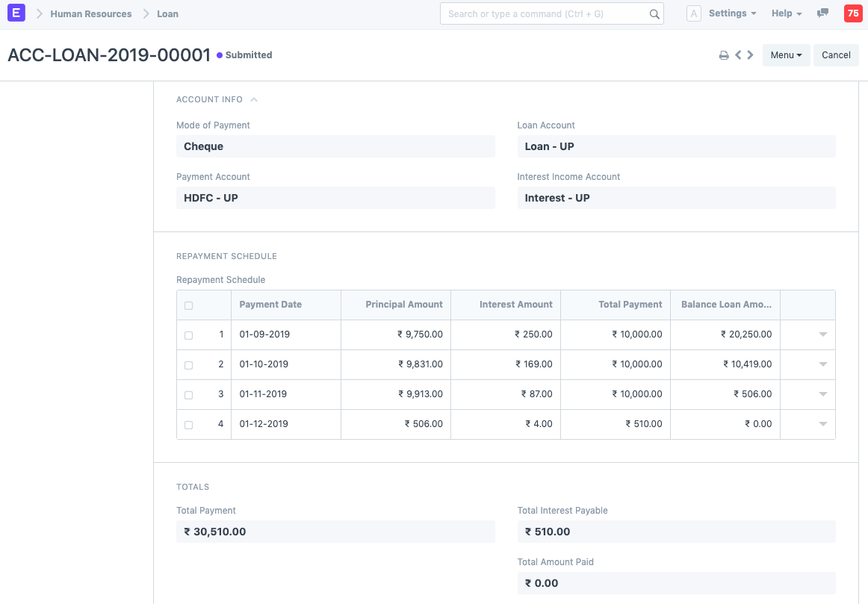
Task: Open notifications via the red 75 badge
Action: [853, 13]
